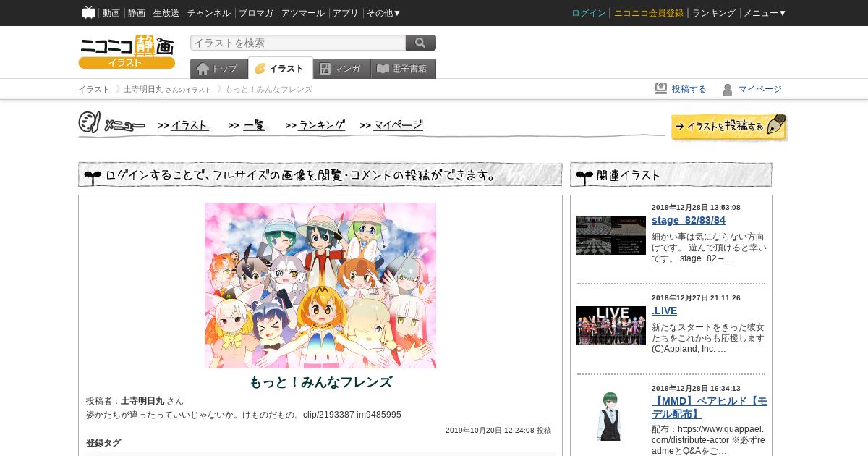Click the poster name 土寺明日丸
The height and width of the screenshot is (456, 868).
(142, 401)
